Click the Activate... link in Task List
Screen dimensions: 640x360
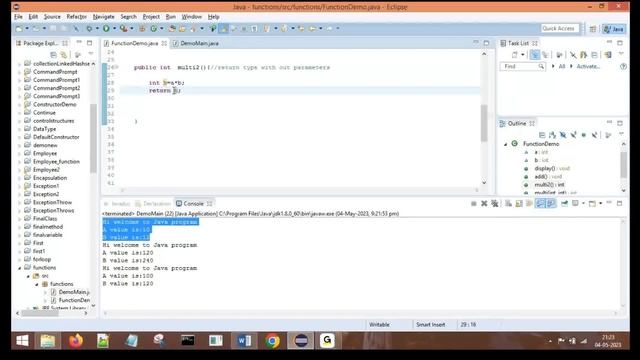coord(588,66)
